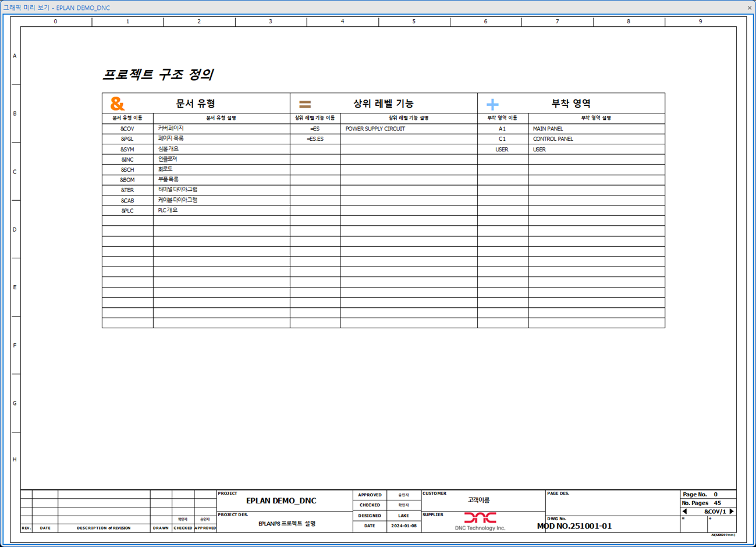Click column ruler number 5

[414, 22]
